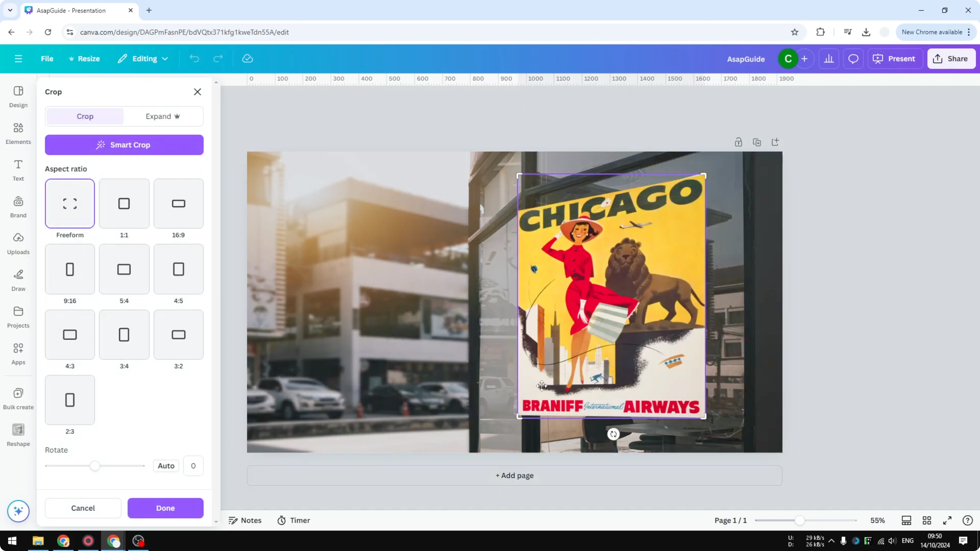Screen dimensions: 980x551
Task: Switch to the Expand tab
Action: tap(163, 116)
